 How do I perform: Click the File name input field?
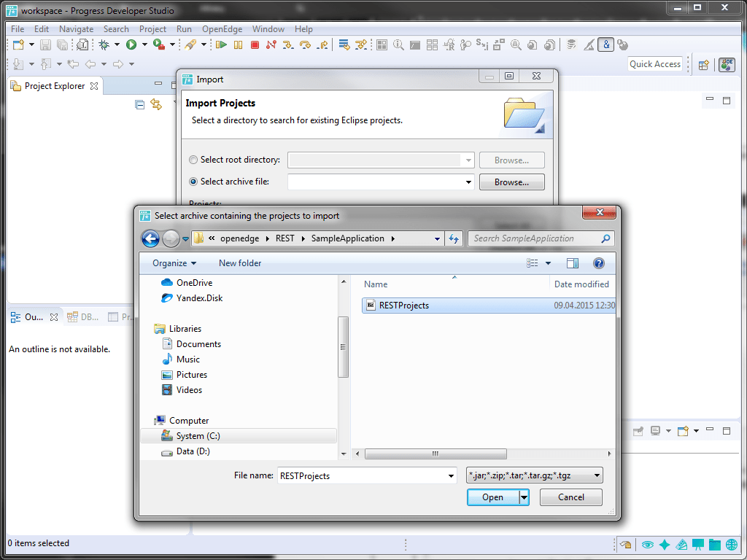point(367,475)
